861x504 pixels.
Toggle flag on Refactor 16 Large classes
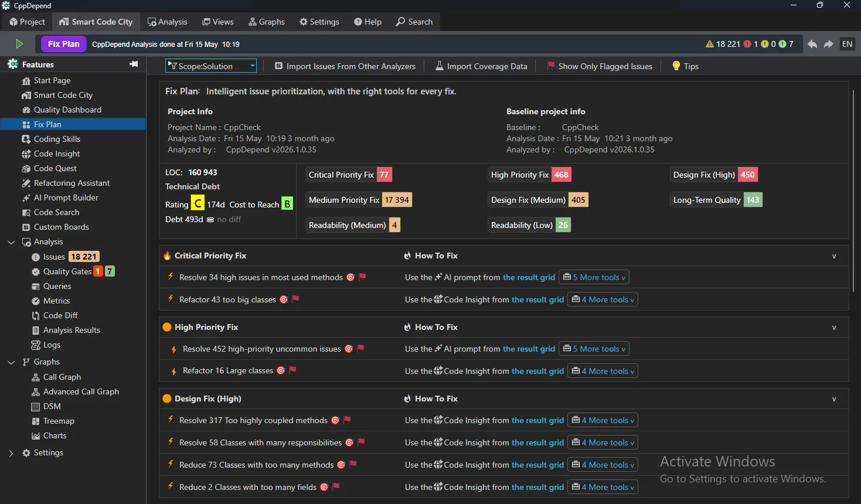coord(292,370)
